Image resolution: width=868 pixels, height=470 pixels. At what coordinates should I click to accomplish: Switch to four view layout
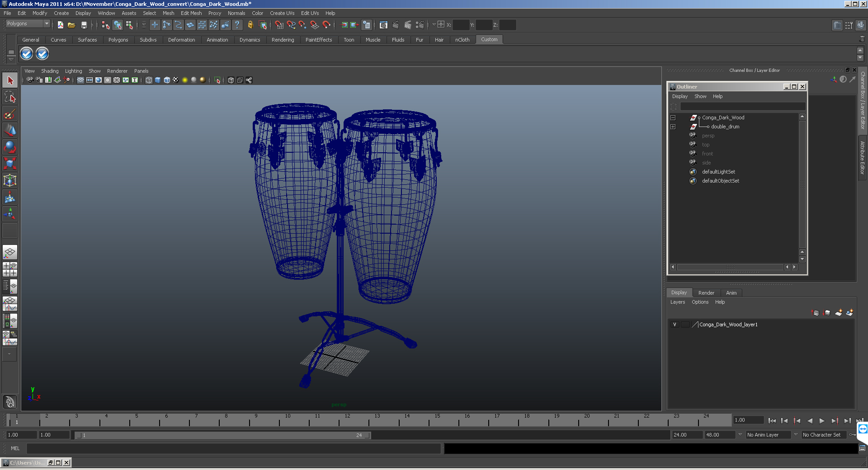pos(10,269)
